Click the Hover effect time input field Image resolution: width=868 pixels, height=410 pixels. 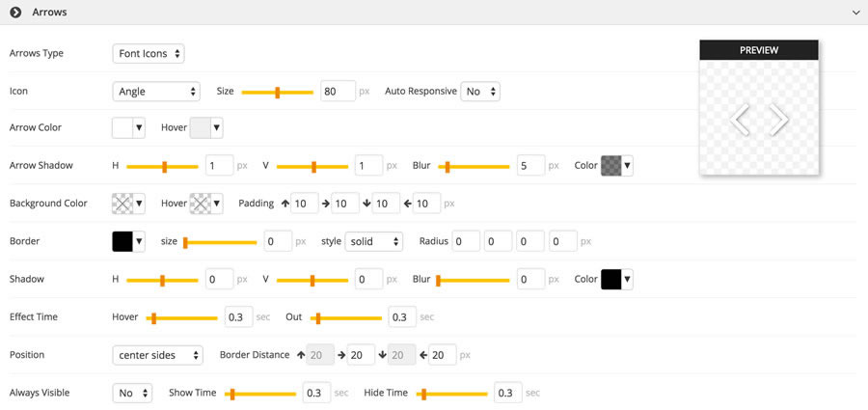[238, 316]
